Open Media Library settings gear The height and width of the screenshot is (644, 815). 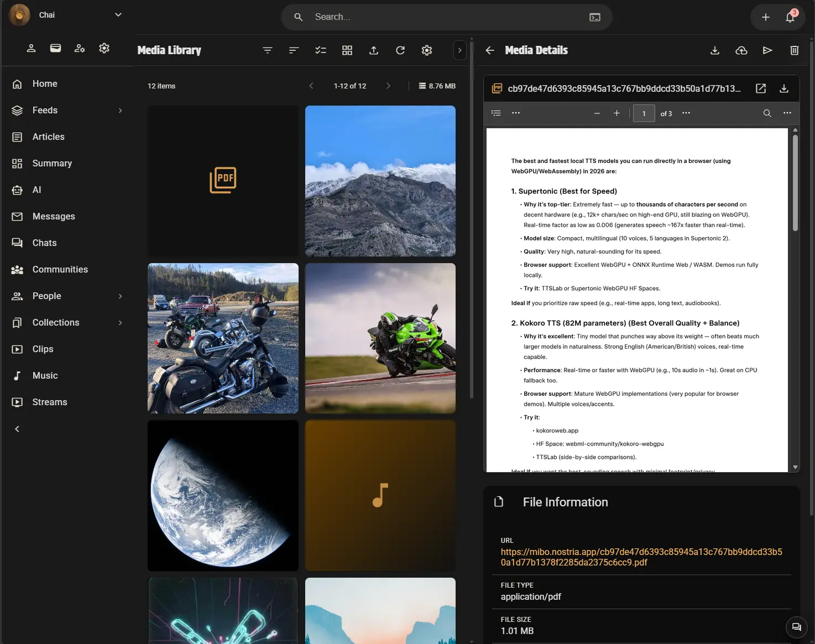[x=427, y=50]
